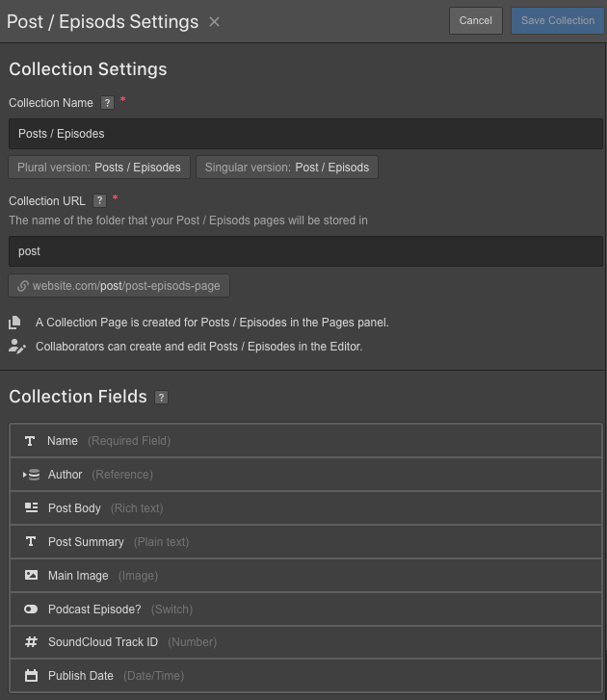Open the Post Summary plain text field

(x=305, y=541)
